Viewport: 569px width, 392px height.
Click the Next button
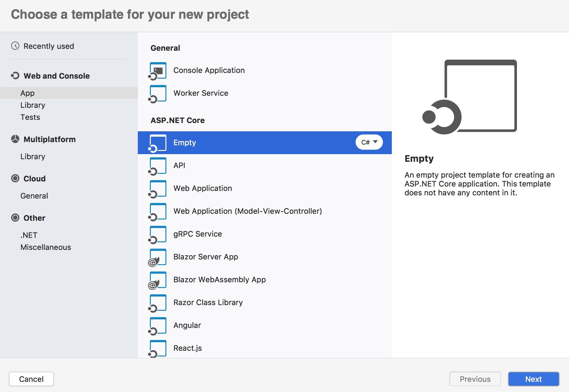tap(533, 379)
